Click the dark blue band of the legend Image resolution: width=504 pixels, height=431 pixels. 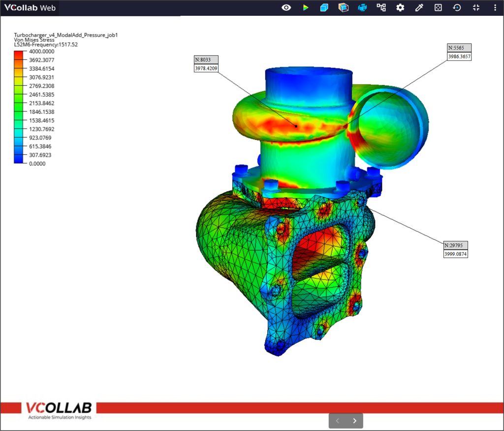19,159
